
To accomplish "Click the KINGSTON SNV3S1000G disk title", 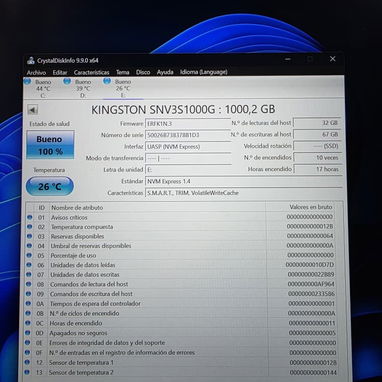I will tap(183, 110).
